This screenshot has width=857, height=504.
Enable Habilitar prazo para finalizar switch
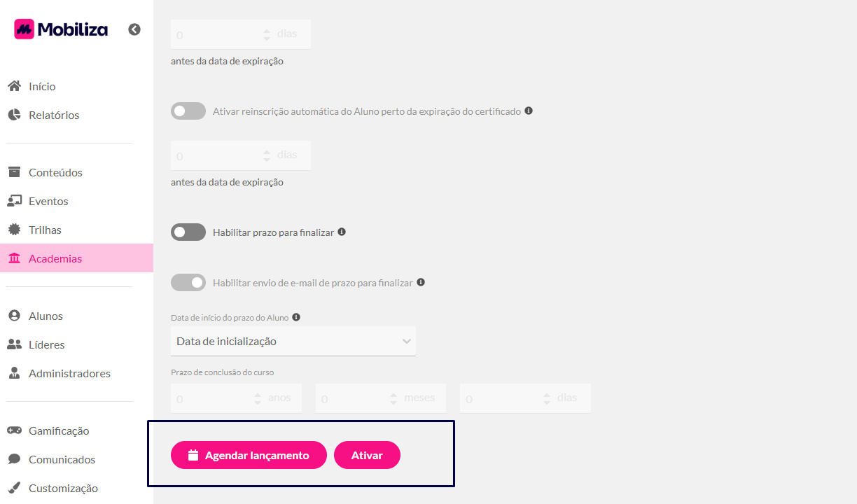[188, 232]
